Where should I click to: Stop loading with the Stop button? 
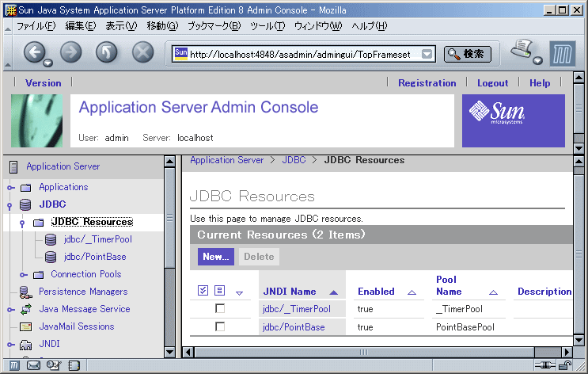coord(143,52)
